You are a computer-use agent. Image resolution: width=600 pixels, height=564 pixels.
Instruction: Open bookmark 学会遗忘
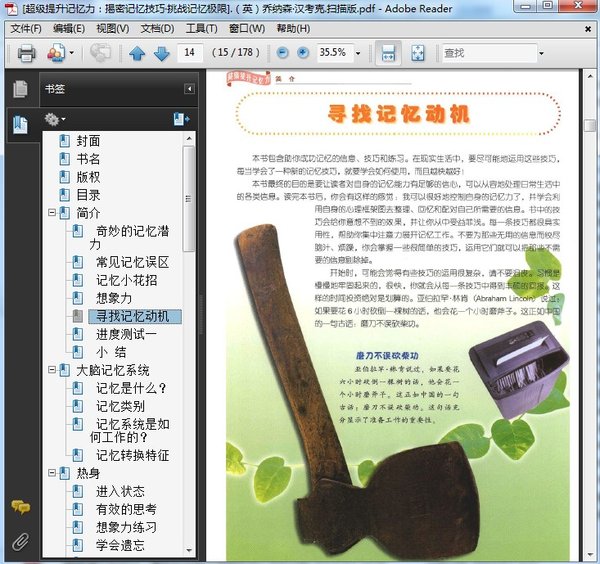[120, 545]
